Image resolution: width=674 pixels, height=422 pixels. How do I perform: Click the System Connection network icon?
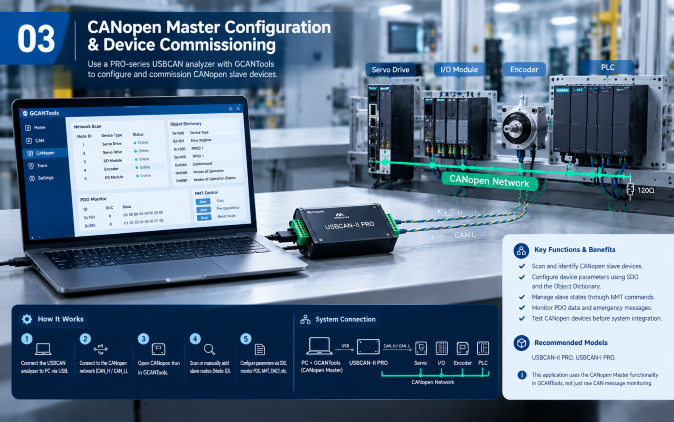pyautogui.click(x=305, y=319)
